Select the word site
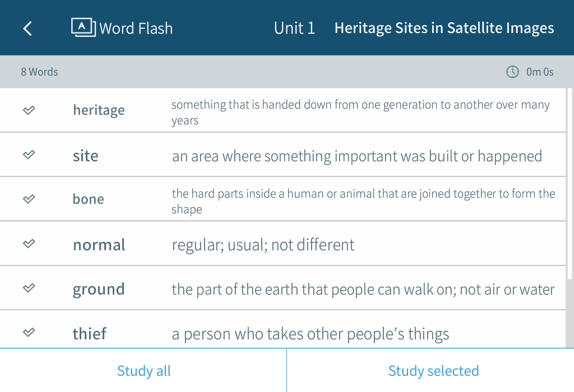The image size is (574, 392). (x=85, y=155)
